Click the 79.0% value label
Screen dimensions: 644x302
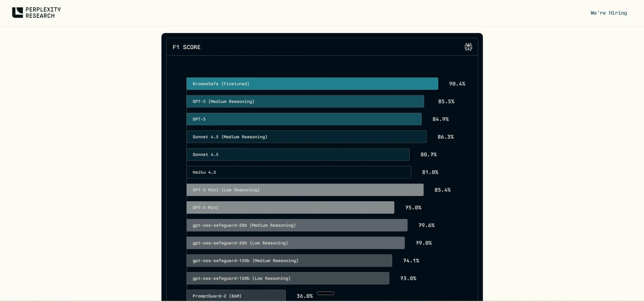424,243
